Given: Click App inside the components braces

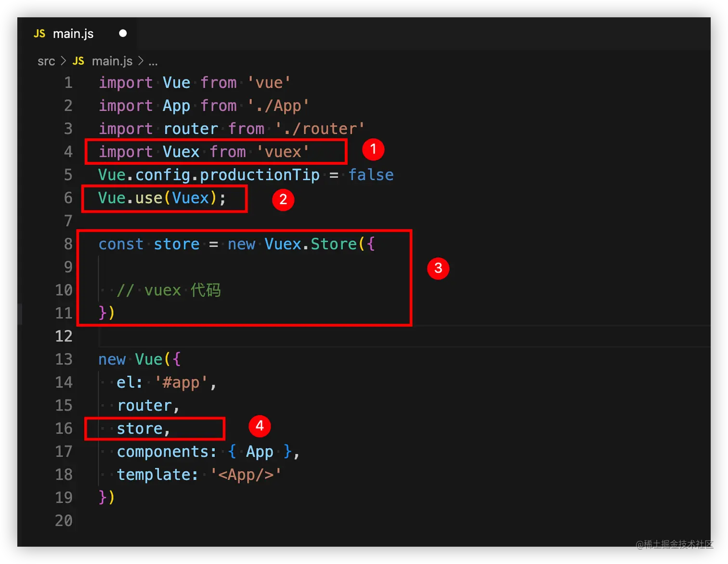Looking at the screenshot, I should coord(260,452).
